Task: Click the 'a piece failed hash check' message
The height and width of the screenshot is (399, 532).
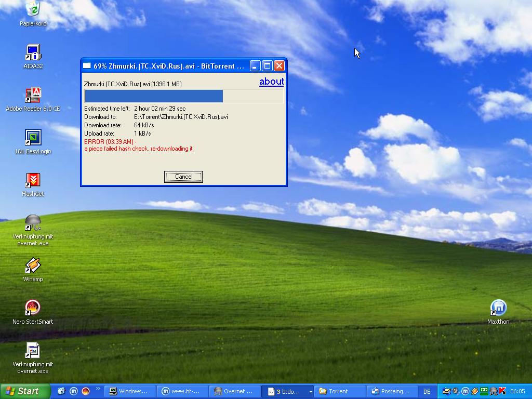Action: coord(138,149)
